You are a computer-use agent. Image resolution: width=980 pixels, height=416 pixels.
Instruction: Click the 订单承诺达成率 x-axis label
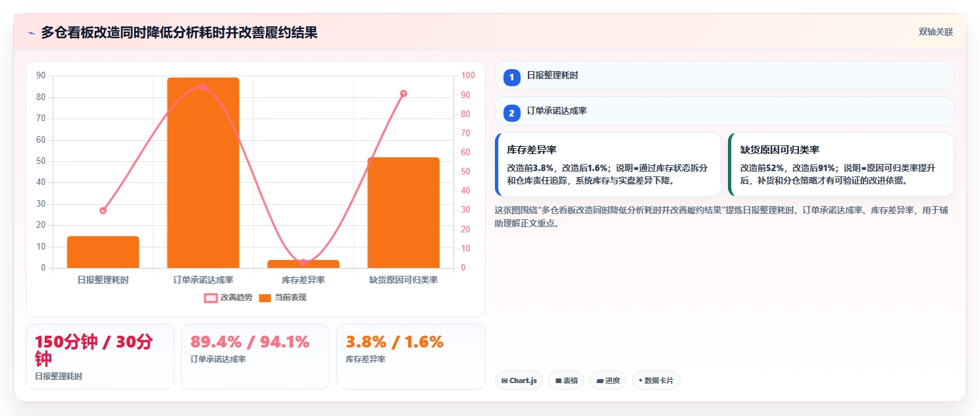[x=203, y=280]
